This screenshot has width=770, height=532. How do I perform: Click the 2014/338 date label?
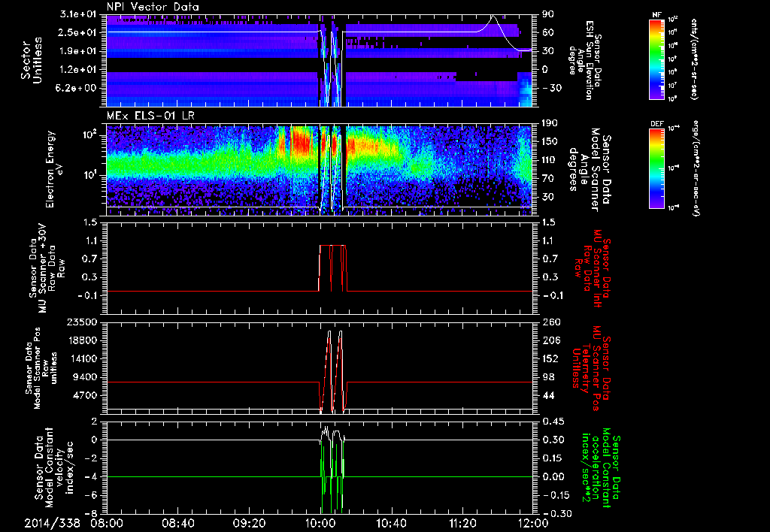[x=52, y=523]
